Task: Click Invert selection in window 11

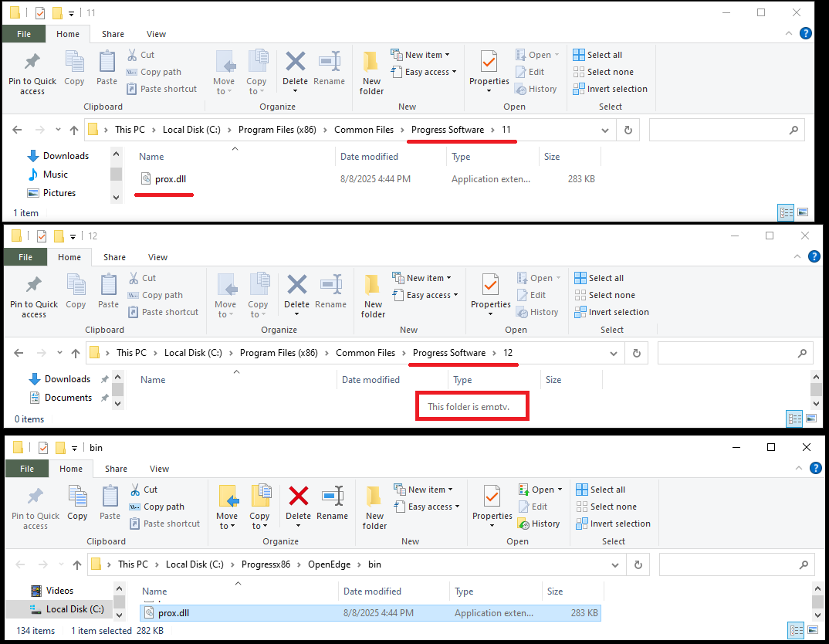Action: [610, 89]
